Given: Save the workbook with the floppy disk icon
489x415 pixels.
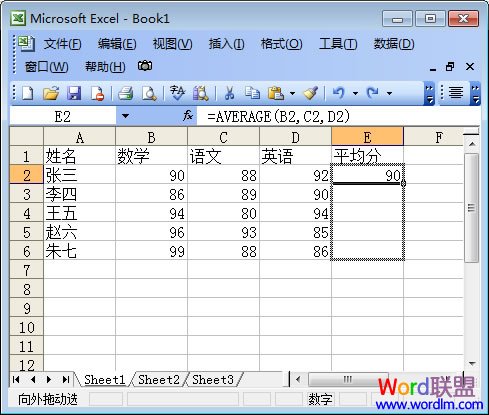Looking at the screenshot, I should [x=74, y=93].
